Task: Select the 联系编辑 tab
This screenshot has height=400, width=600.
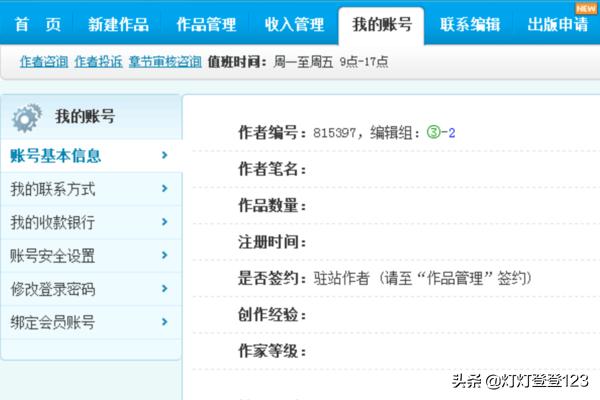Action: pyautogui.click(x=470, y=24)
